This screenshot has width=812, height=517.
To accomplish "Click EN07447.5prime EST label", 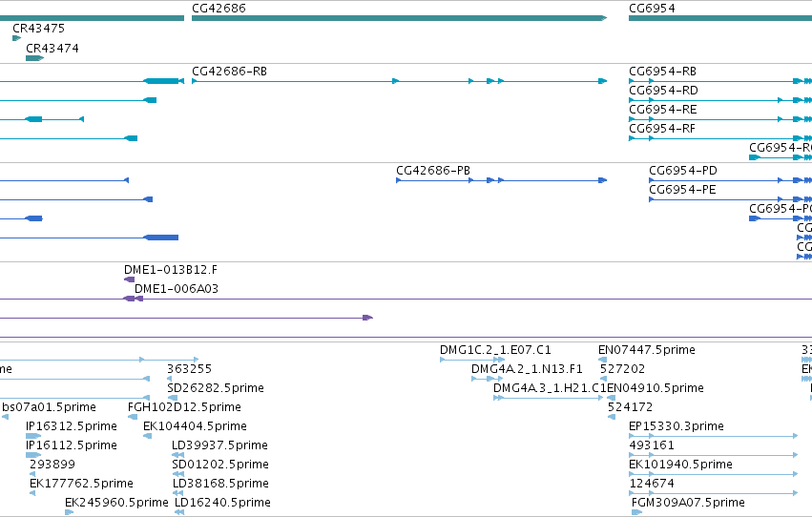I will tap(647, 350).
